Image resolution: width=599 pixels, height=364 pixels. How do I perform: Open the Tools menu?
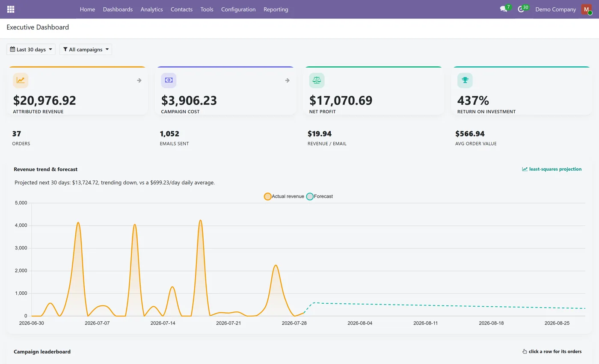(x=207, y=9)
